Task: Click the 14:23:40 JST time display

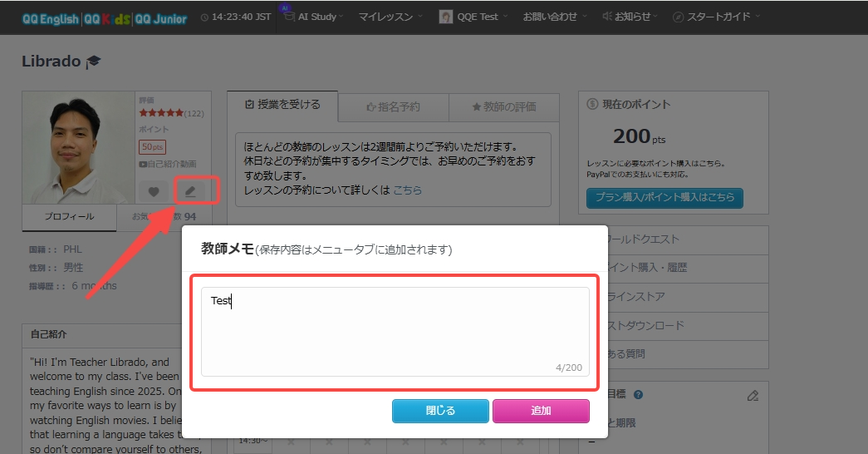Action: click(x=242, y=17)
